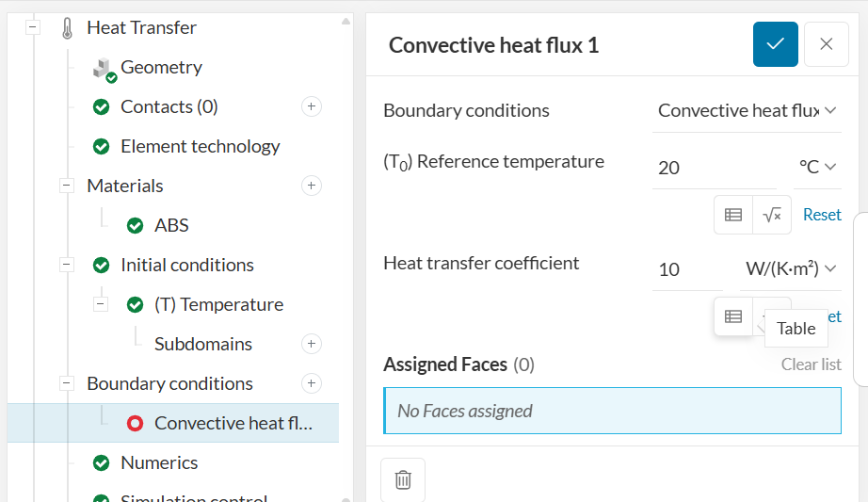Open heat transfer coefficient unit dropdown
The height and width of the screenshot is (502, 868).
tap(789, 269)
